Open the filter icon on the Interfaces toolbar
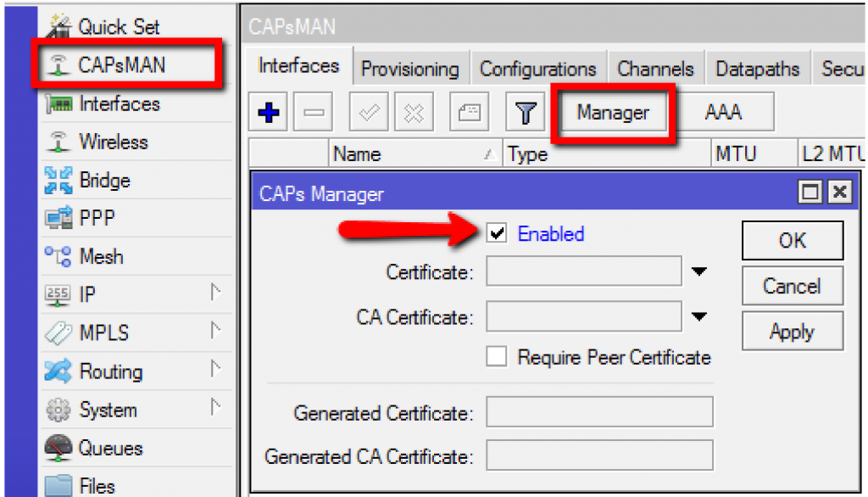The width and height of the screenshot is (868, 497). 525,111
